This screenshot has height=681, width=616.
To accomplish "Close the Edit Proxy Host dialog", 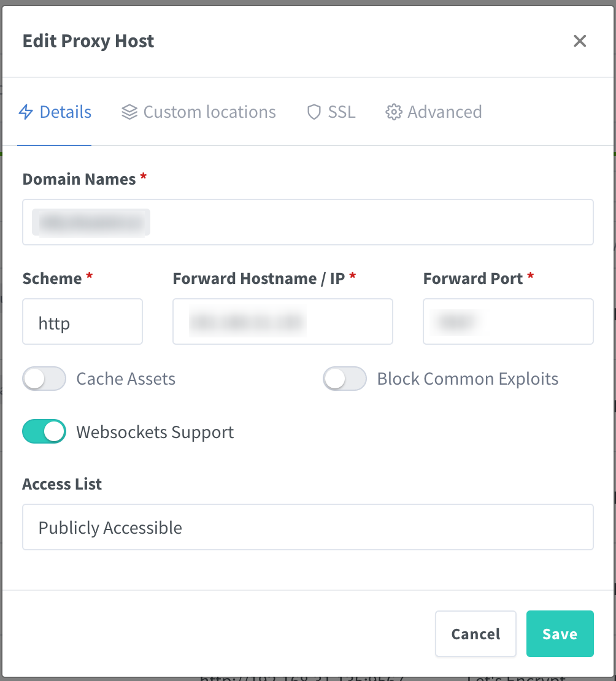I will click(580, 41).
